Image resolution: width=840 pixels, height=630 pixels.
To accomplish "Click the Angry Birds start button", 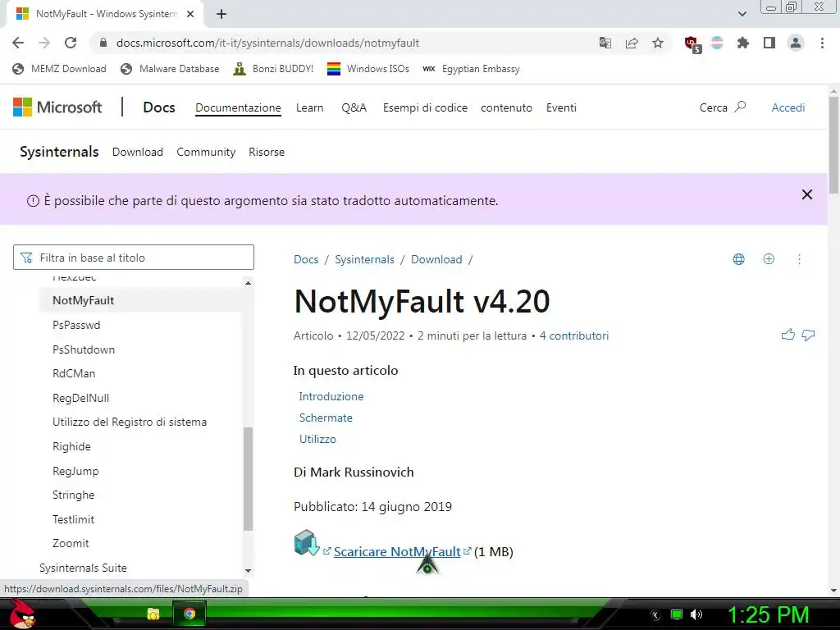I will pyautogui.click(x=22, y=614).
